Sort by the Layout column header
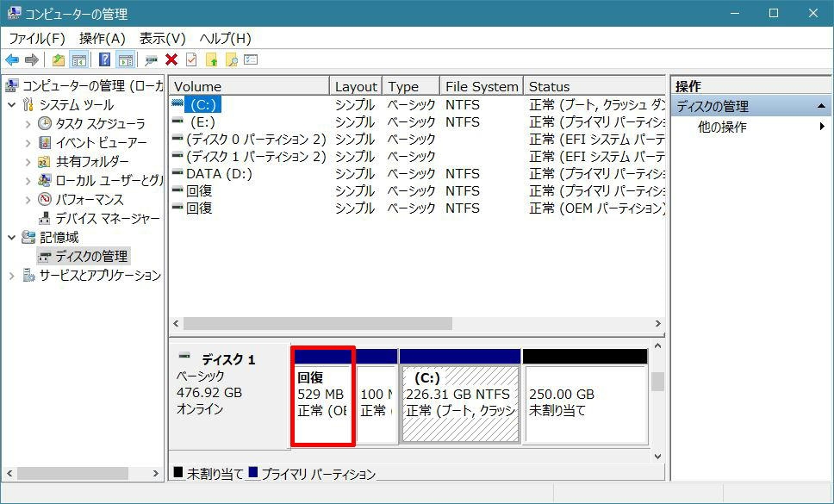 356,87
